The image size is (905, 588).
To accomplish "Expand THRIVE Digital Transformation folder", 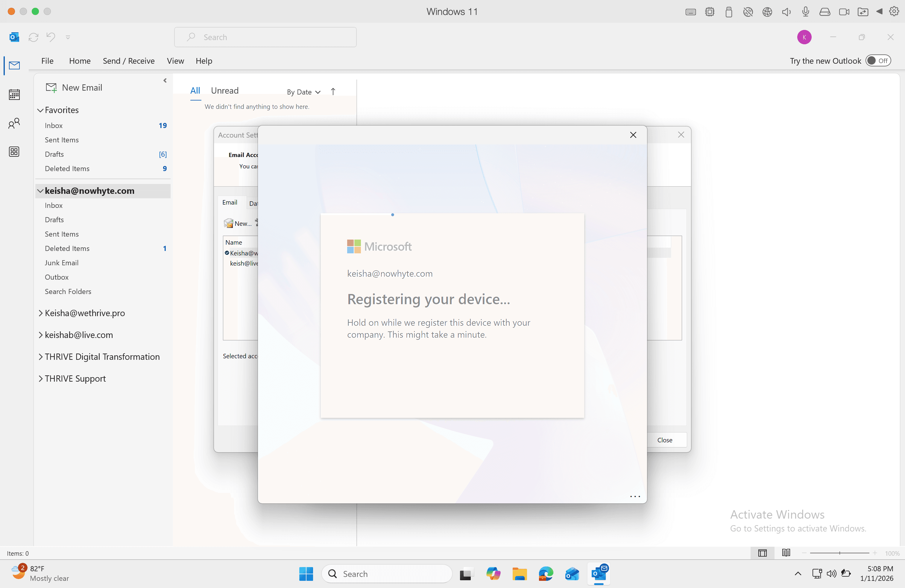I will pos(40,357).
